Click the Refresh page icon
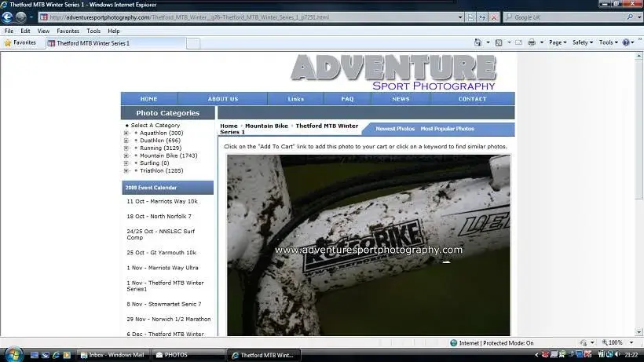The height and width of the screenshot is (362, 644). pyautogui.click(x=482, y=17)
